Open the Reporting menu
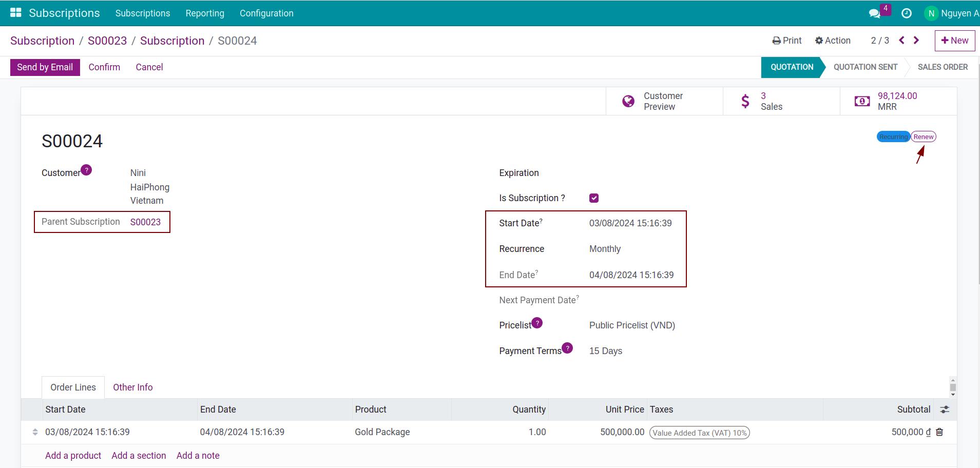Viewport: 980px width, 468px height. point(205,13)
